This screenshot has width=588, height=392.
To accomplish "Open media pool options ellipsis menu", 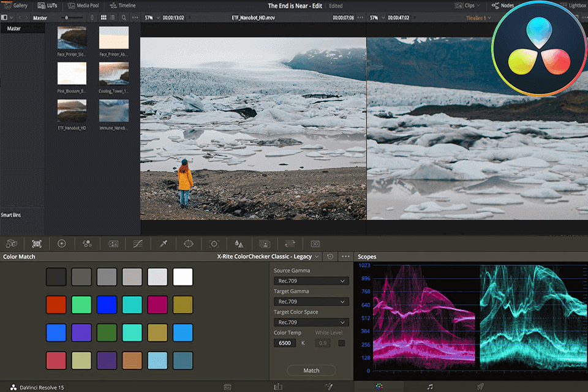I will point(135,18).
